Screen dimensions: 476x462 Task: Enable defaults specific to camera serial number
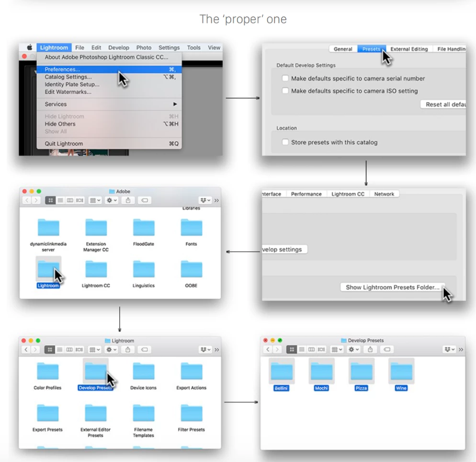click(x=285, y=78)
